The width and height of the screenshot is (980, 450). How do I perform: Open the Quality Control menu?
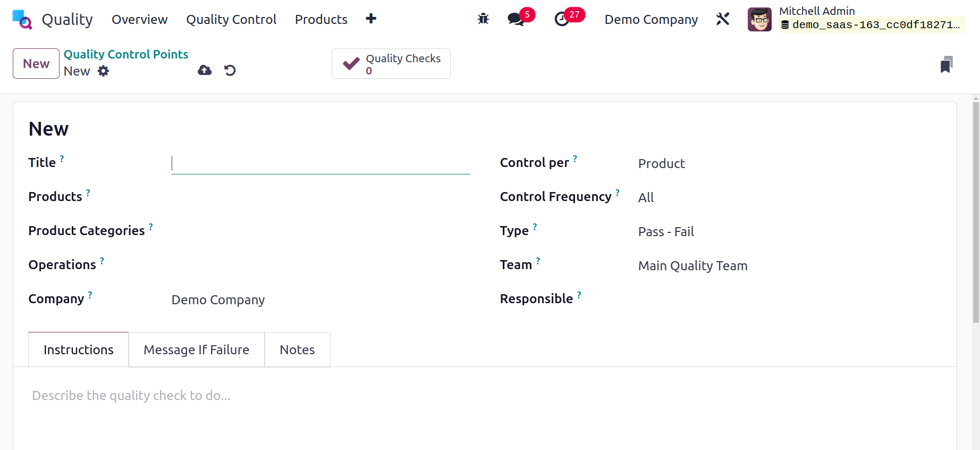click(x=231, y=20)
